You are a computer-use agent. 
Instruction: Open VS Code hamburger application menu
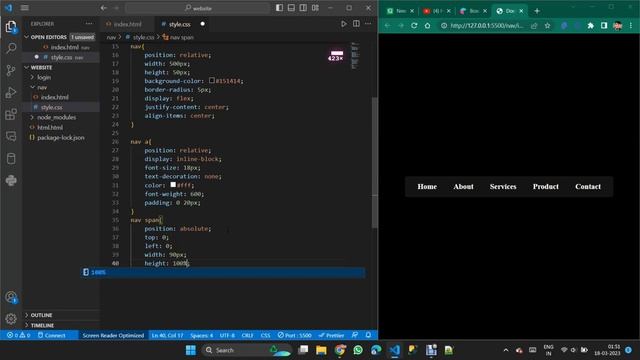tap(24, 8)
